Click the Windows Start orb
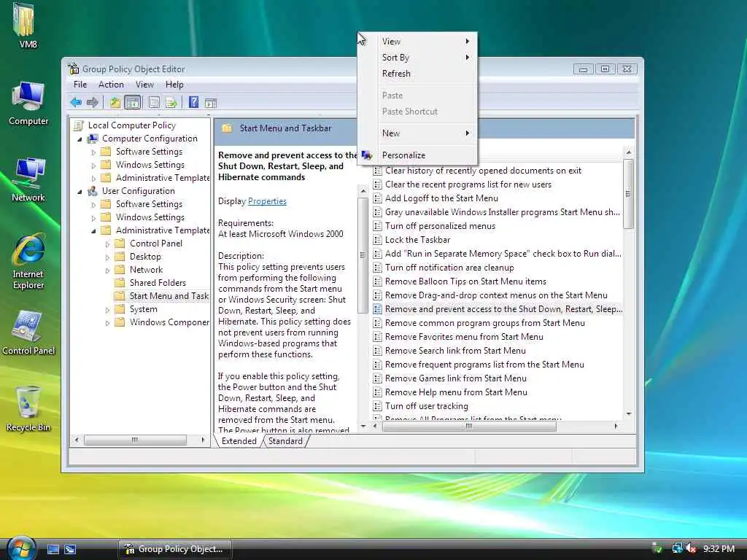This screenshot has height=560, width=747. tap(21, 548)
